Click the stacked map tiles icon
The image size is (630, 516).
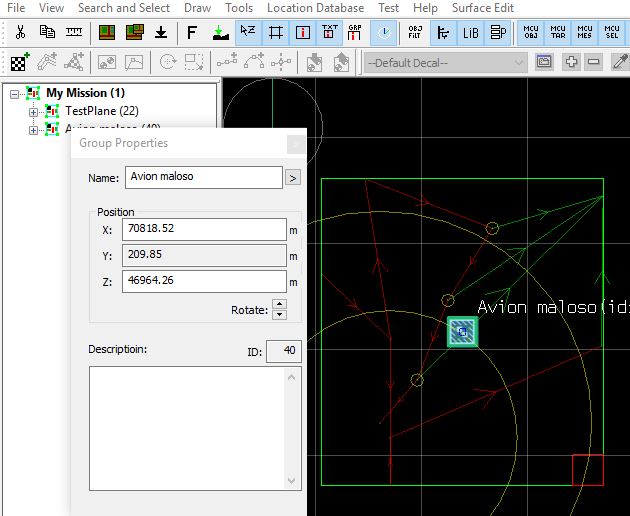click(x=134, y=32)
